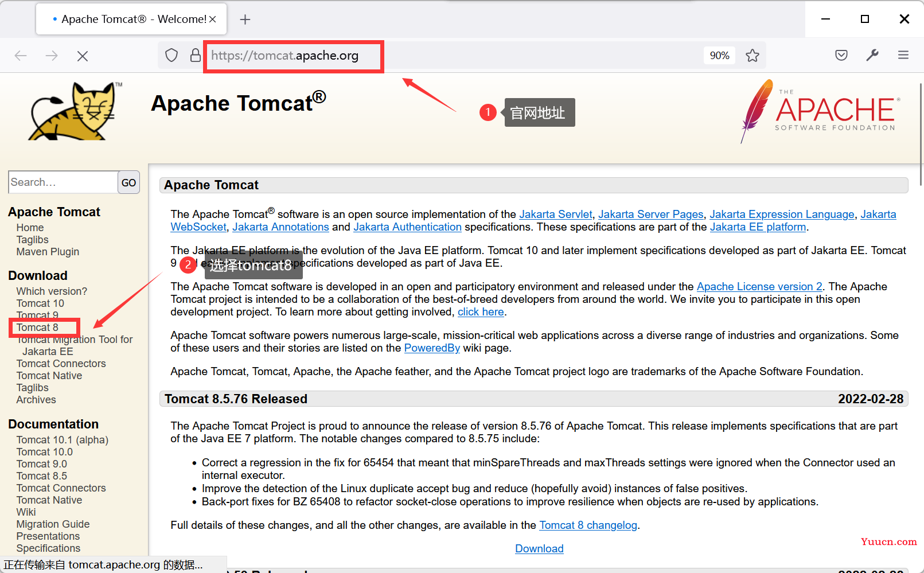Viewport: 924px width, 573px height.
Task: Open the Maven Plugin link
Action: pyautogui.click(x=48, y=252)
